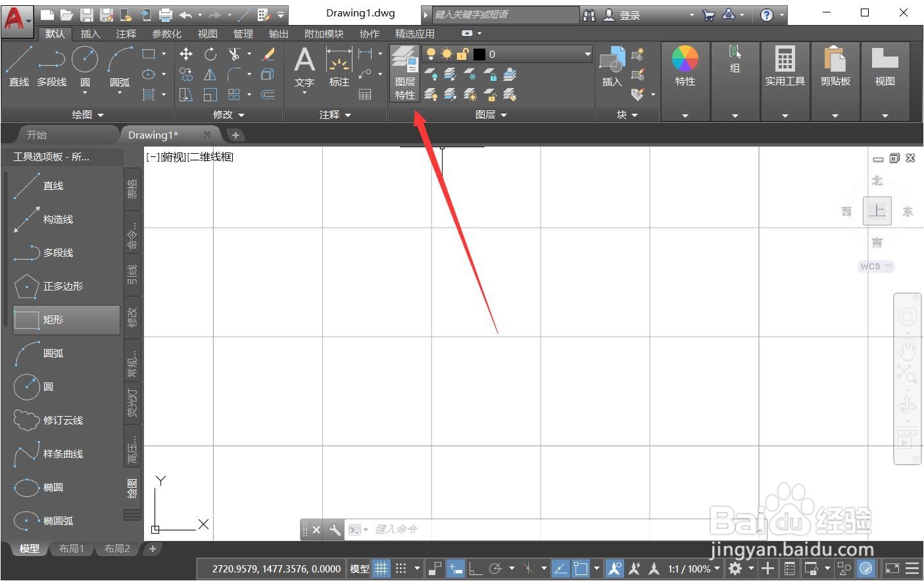Open the annotation scale 1:1 / 100% dropdown

coord(694,569)
